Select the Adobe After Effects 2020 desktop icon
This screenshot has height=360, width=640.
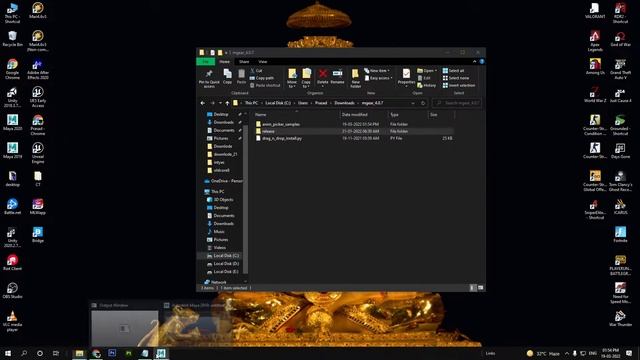click(x=38, y=69)
